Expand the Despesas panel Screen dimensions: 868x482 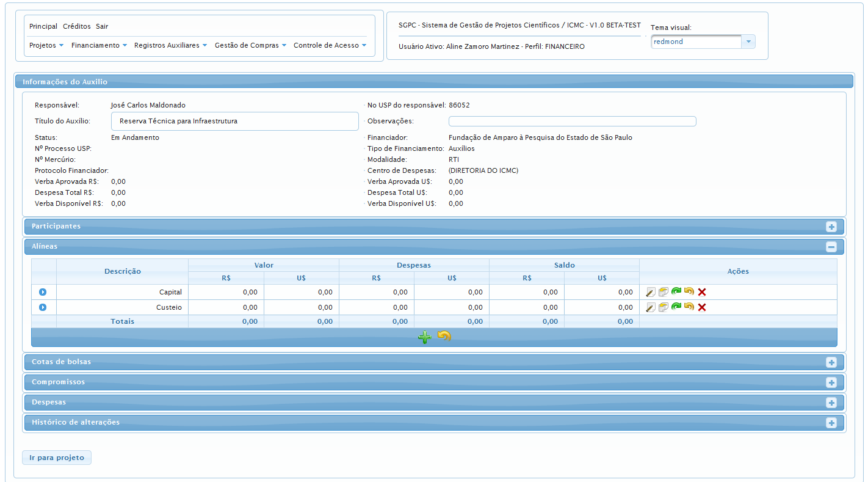click(831, 403)
